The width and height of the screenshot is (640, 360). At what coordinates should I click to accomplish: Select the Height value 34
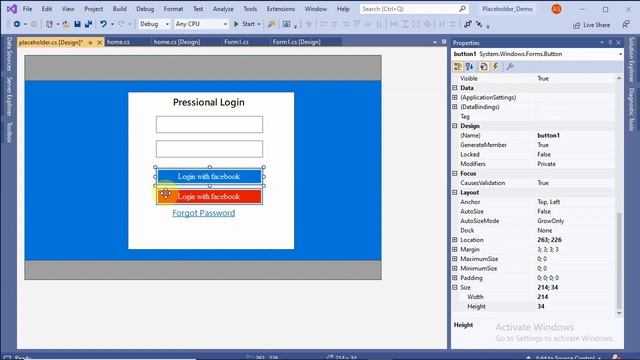(x=541, y=307)
